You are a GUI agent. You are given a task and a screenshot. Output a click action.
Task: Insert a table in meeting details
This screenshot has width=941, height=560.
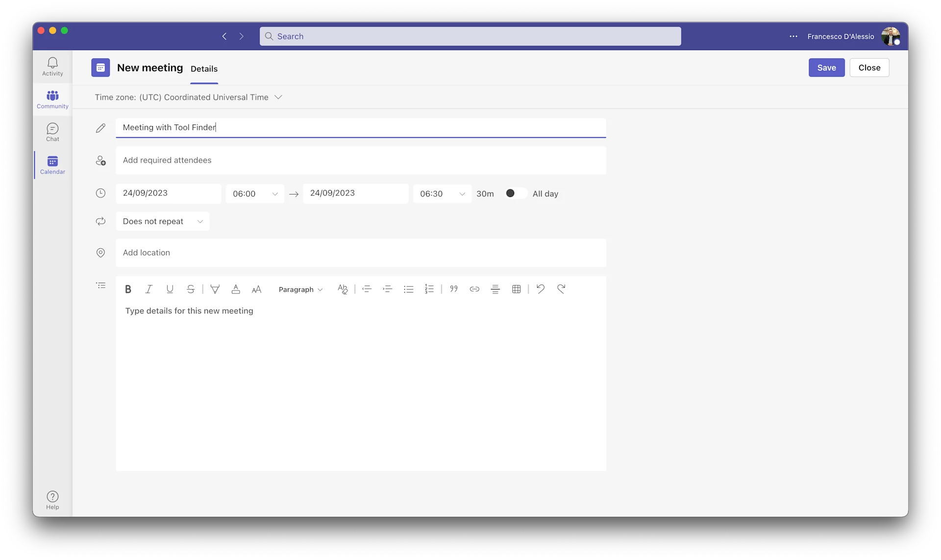[x=516, y=289]
